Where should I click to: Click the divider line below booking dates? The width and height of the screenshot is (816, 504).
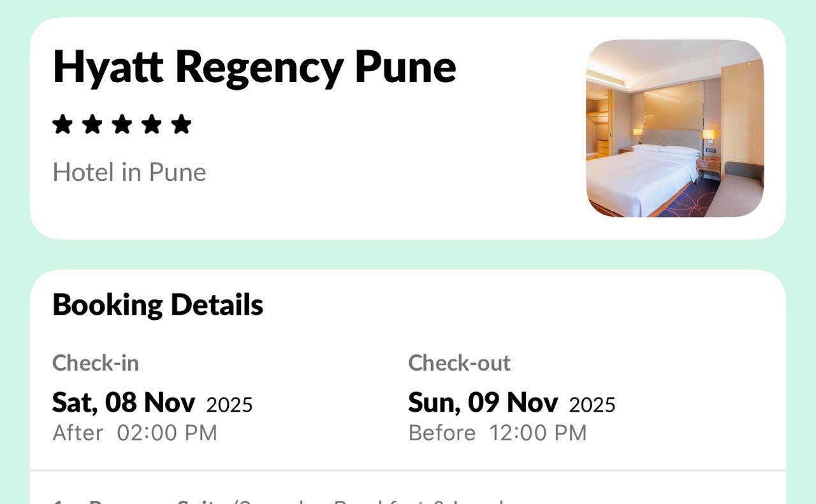point(408,470)
